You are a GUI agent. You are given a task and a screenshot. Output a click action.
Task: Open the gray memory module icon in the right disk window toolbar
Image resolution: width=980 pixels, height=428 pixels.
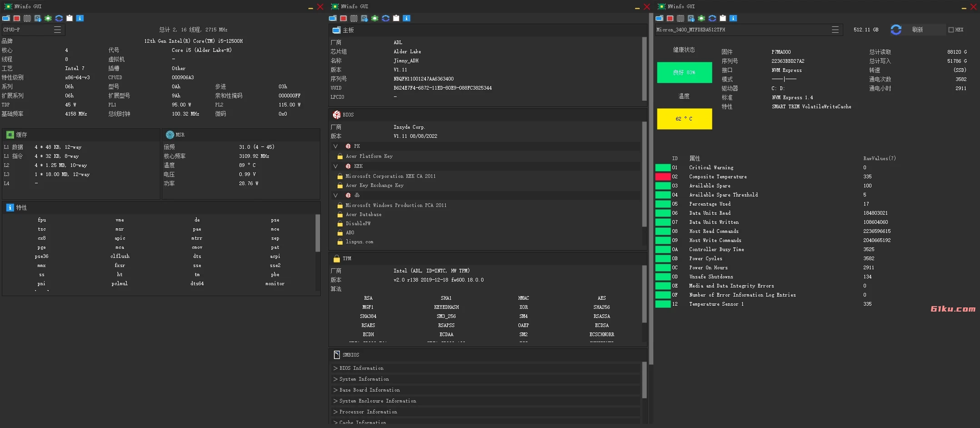(x=681, y=18)
